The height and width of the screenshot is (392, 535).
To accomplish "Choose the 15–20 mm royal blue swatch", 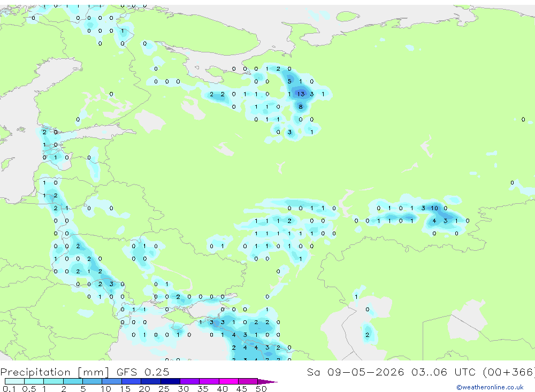I will (132, 381).
